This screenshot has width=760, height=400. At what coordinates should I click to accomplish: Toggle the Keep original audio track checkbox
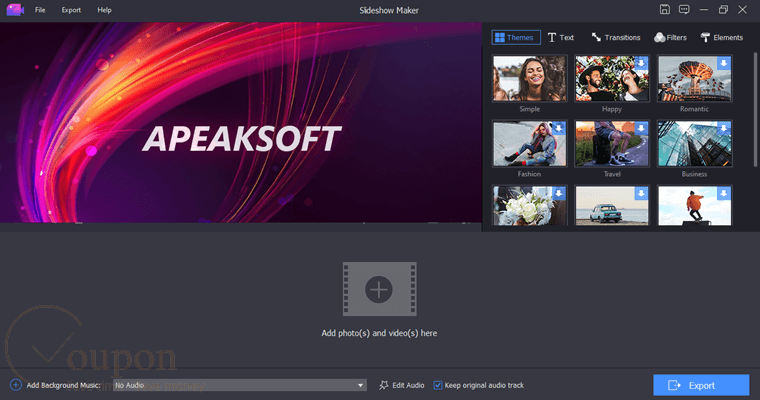click(x=438, y=385)
